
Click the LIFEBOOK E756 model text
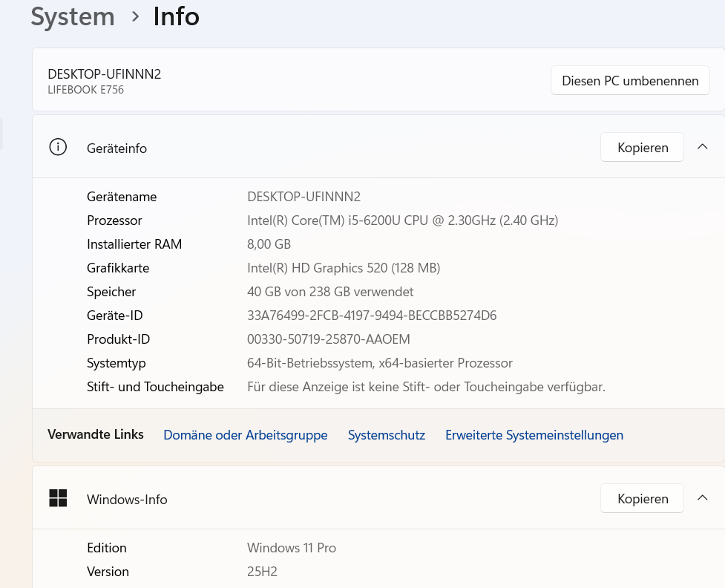click(86, 90)
